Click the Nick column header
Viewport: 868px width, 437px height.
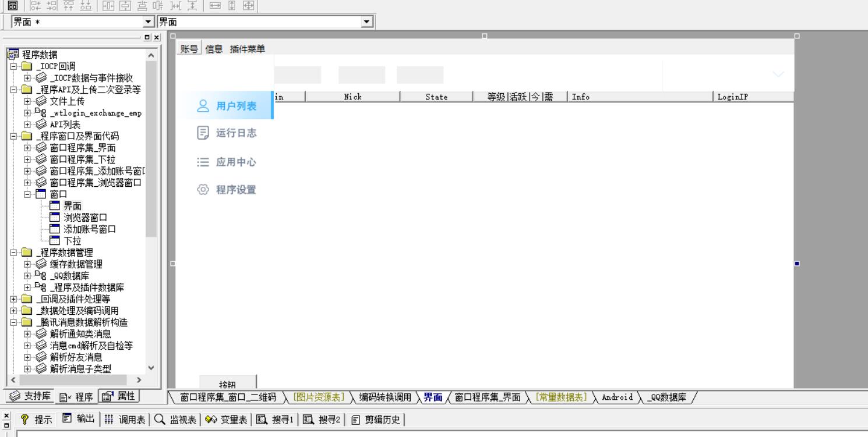click(352, 97)
